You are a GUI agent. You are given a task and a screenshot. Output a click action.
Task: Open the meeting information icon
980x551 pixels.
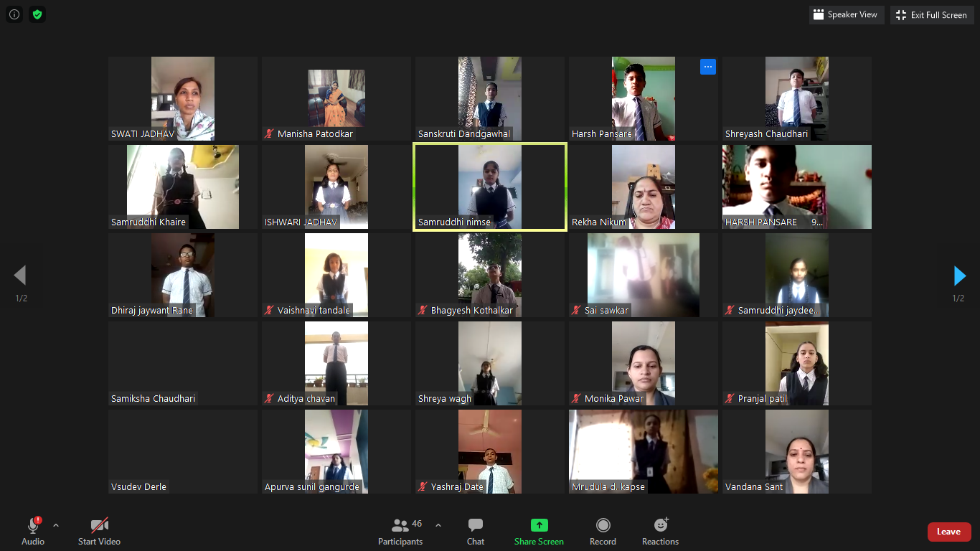point(14,14)
